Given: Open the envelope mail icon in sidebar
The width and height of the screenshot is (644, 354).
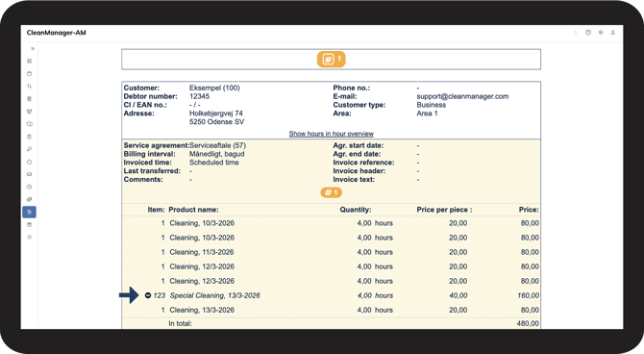Looking at the screenshot, I should tap(29, 174).
